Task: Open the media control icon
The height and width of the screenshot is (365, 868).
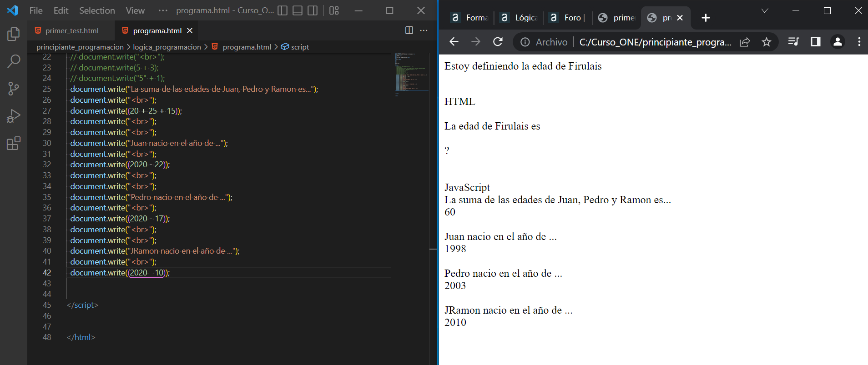Action: pyautogui.click(x=793, y=42)
